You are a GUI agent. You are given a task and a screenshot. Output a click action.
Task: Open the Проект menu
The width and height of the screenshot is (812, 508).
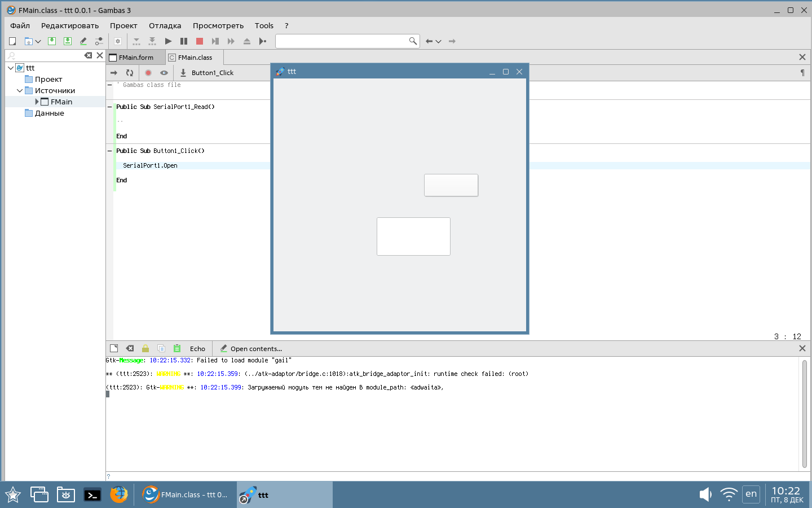point(123,25)
